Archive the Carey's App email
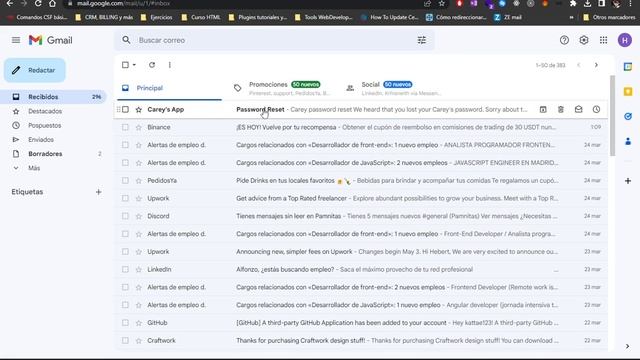The image size is (640, 360). tap(543, 109)
